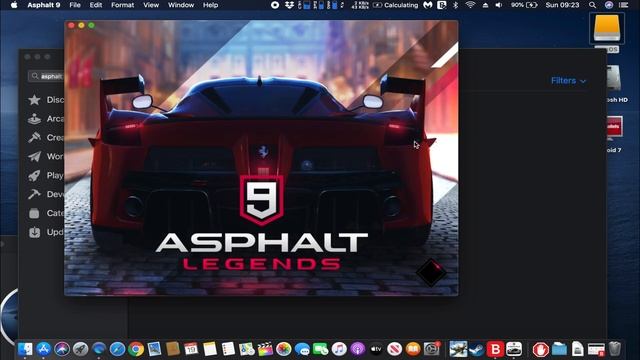The width and height of the screenshot is (640, 360).
Task: Click Asphalt 9 car icon in Dock
Action: (514, 349)
